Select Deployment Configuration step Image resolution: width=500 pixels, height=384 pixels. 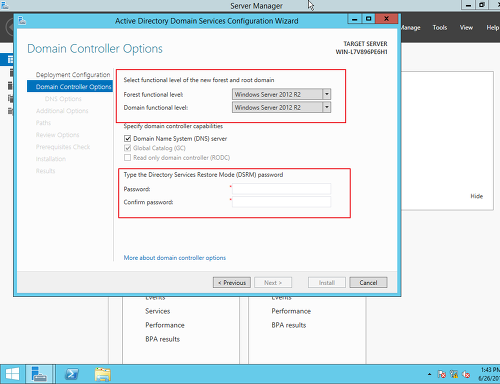tap(73, 75)
